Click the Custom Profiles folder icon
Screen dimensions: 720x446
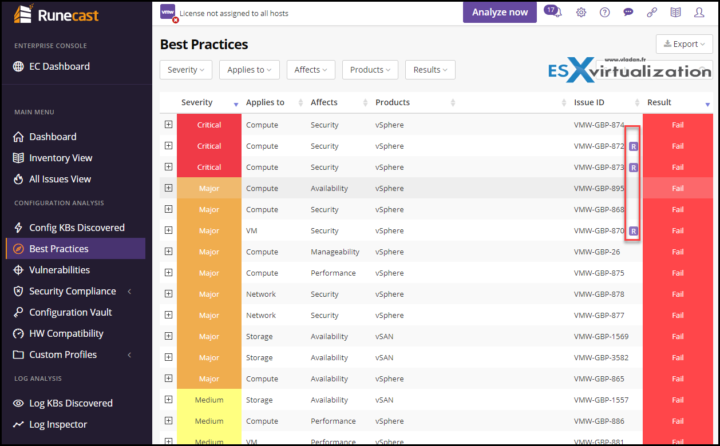(x=18, y=355)
